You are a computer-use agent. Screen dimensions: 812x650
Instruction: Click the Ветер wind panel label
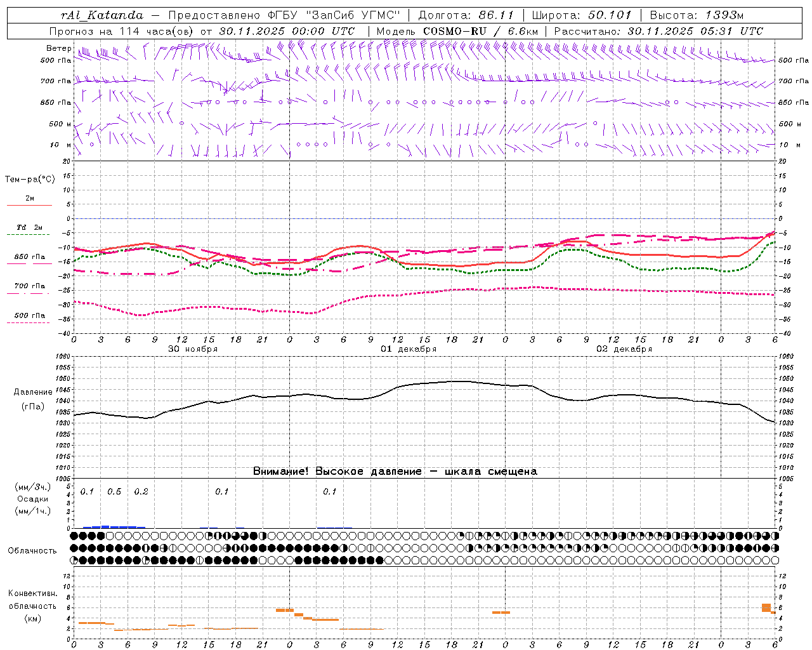tap(58, 48)
